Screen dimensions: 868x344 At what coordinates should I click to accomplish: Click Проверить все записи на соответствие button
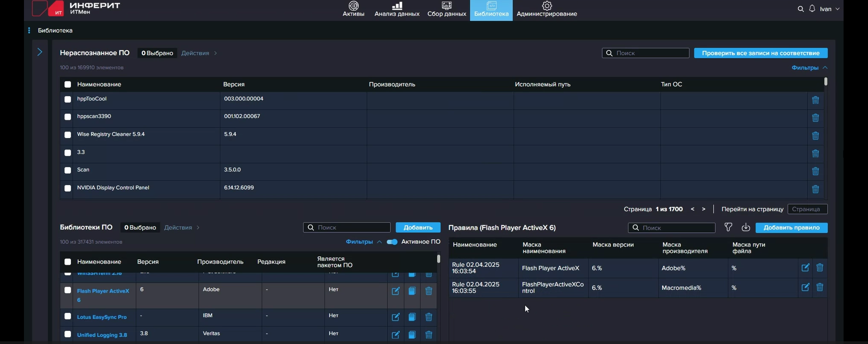760,53
